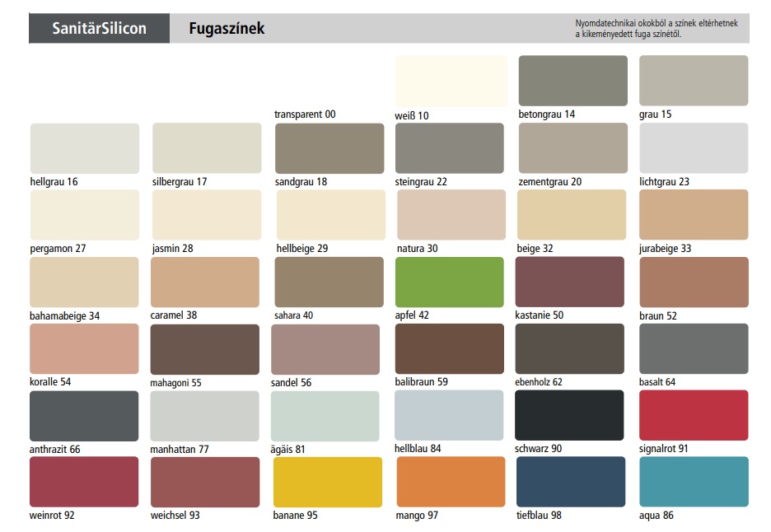This screenshot has width=771, height=532.
Task: Select the yellow banane 95 swatch
Action: 328,483
